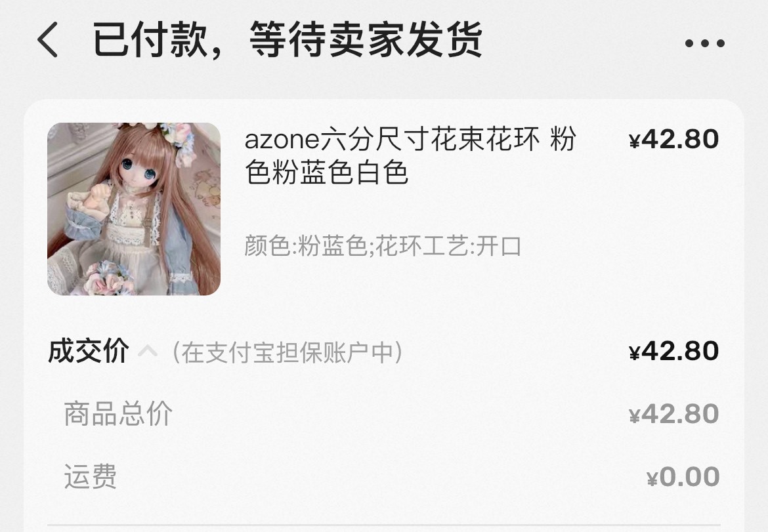Click the 成交价 label
Screen dimensions: 768x532
[x=89, y=351]
